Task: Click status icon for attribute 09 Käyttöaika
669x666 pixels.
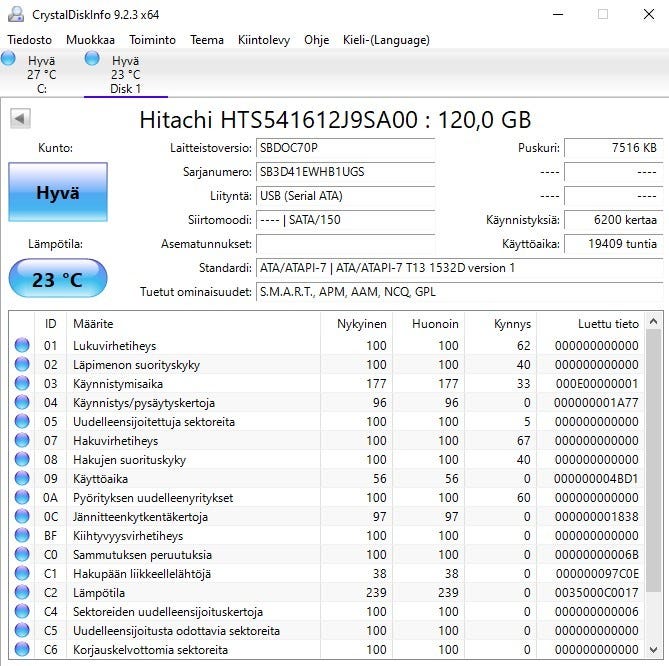Action: pos(22,478)
